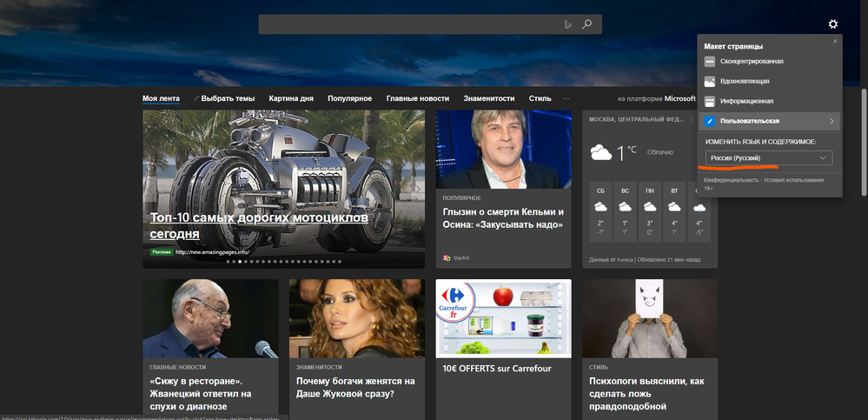
Task: Click the Облачно weather description
Action: click(659, 152)
